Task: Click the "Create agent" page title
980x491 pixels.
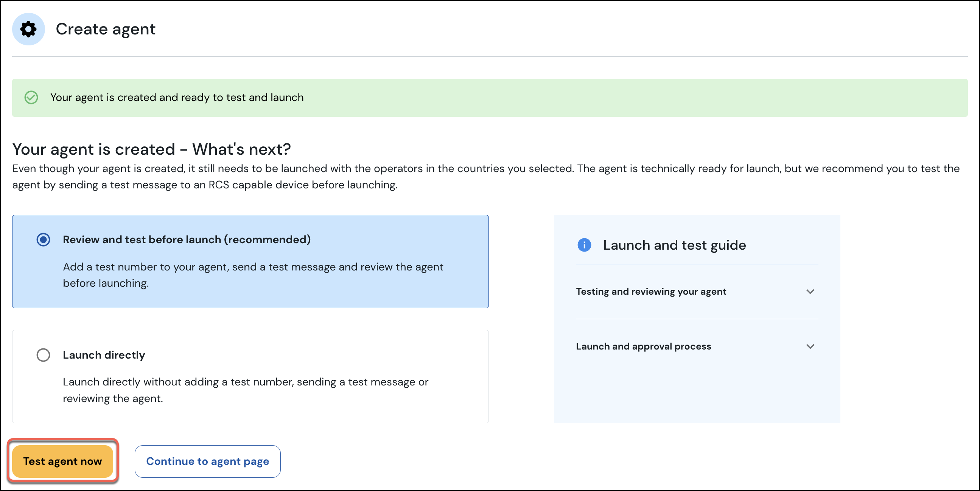Action: coord(106,29)
